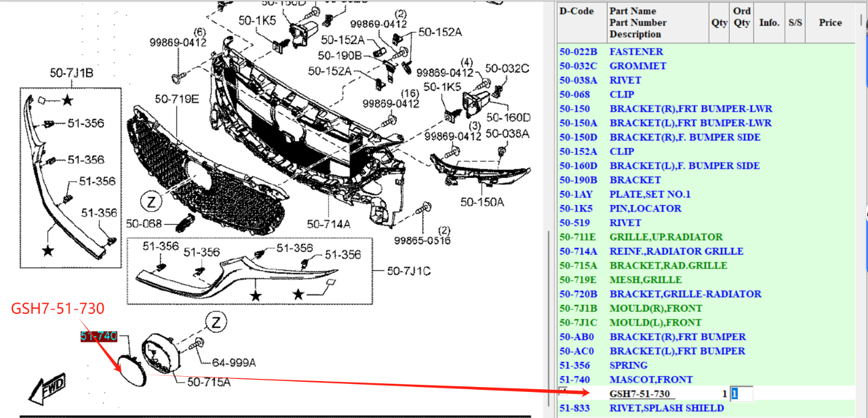Click the D-Code column header
The image size is (868, 418).
(576, 11)
